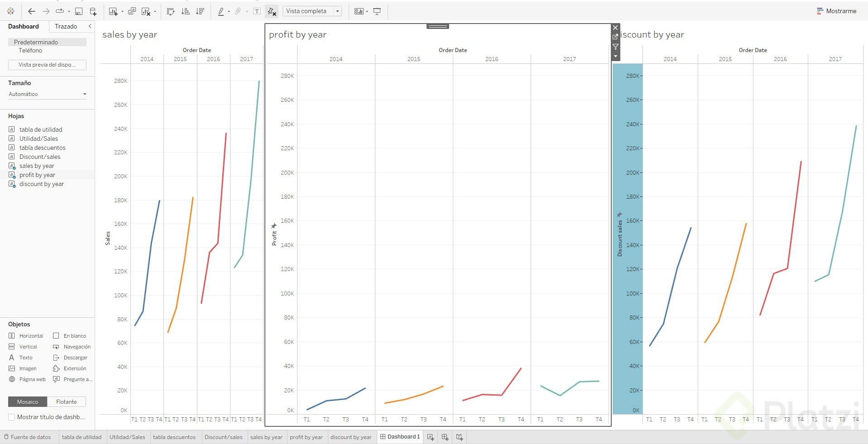
Task: Click the highlight pen icon
Action: [221, 11]
